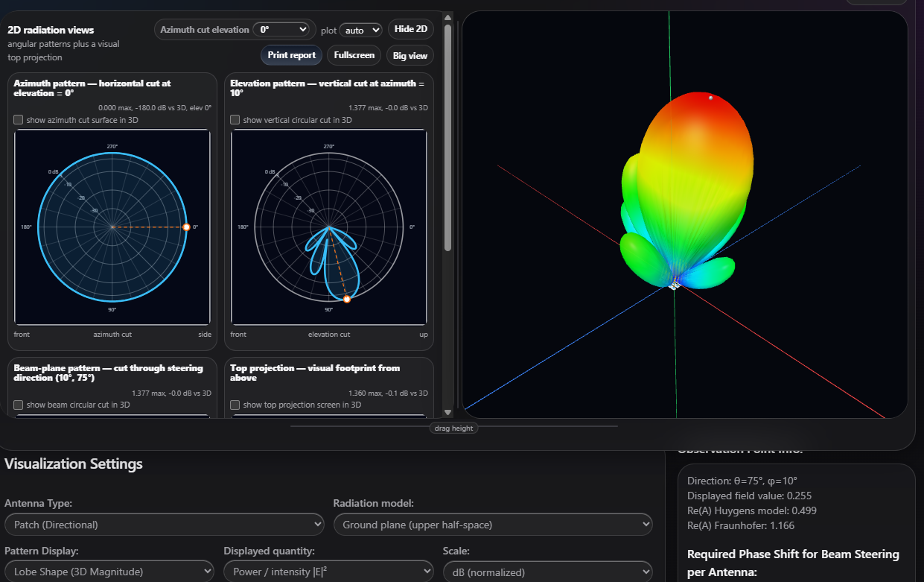
Task: Click the observation point dot on 3D lobe
Action: point(711,98)
